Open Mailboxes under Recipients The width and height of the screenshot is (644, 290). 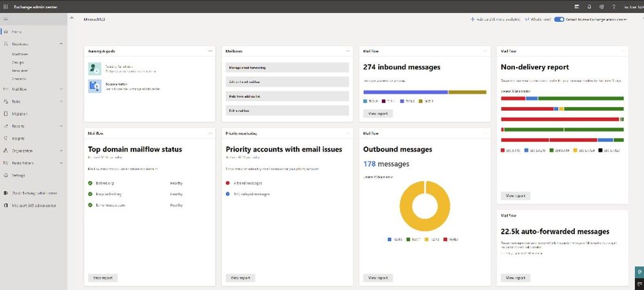20,54
